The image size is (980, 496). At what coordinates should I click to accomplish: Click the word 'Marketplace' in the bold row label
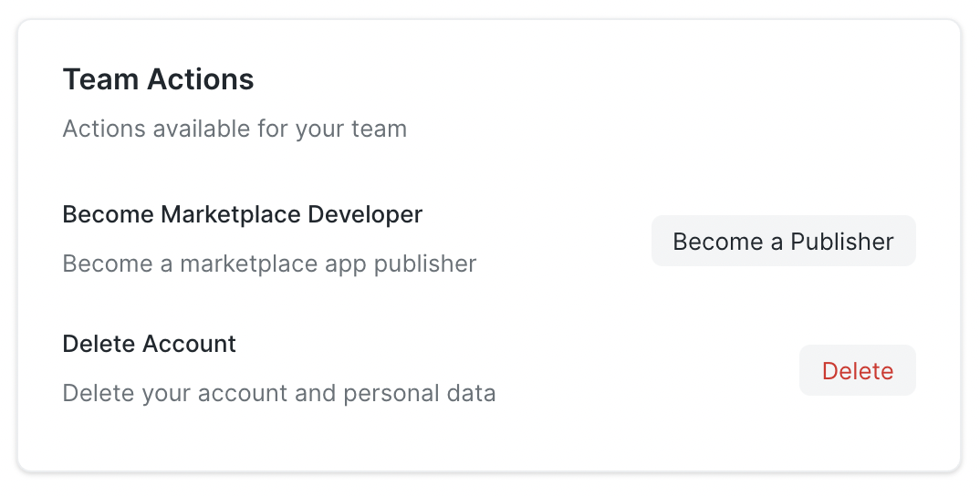tap(231, 214)
